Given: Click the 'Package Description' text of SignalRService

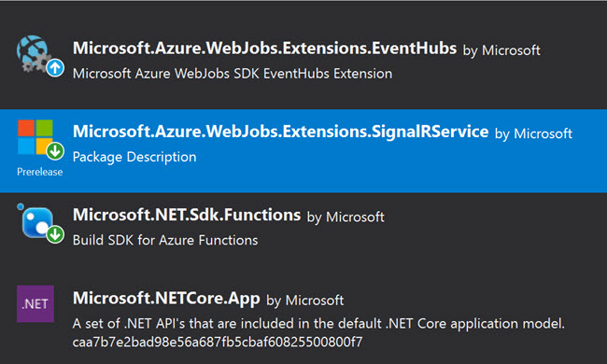Looking at the screenshot, I should (134, 157).
